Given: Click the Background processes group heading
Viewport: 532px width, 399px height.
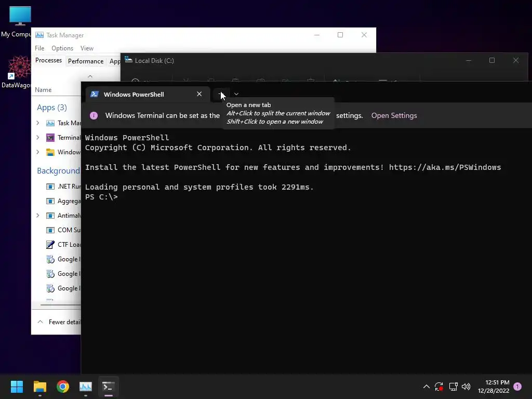Looking at the screenshot, I should pyautogui.click(x=58, y=170).
